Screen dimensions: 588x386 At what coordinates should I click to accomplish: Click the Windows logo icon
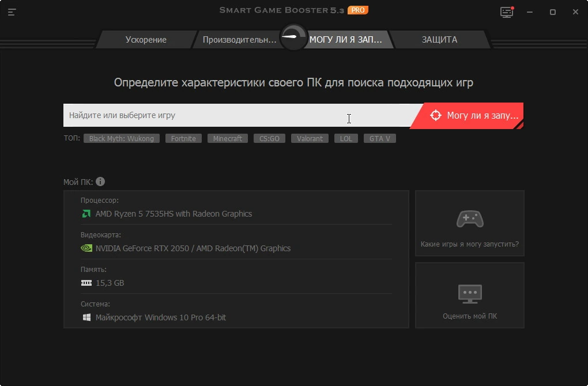coord(86,317)
